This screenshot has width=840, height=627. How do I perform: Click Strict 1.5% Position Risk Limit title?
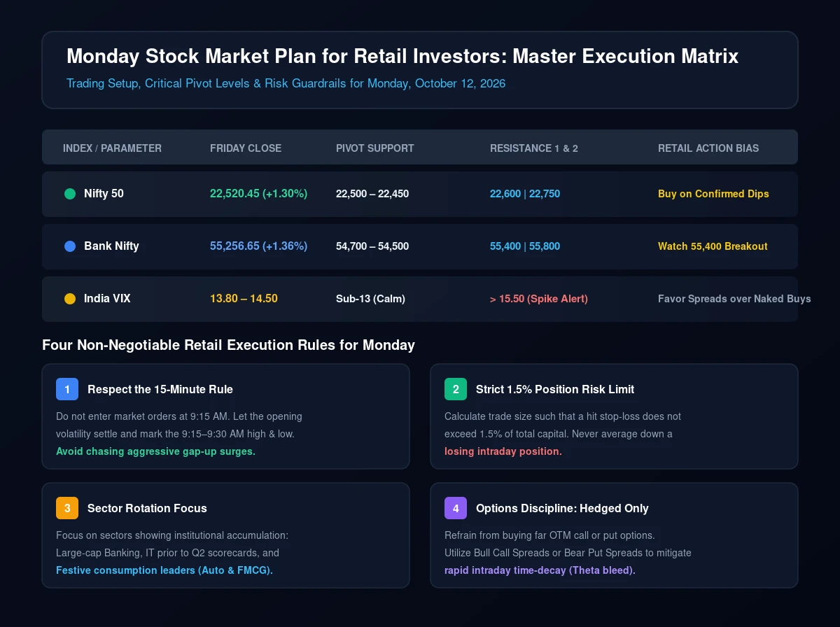pos(555,389)
